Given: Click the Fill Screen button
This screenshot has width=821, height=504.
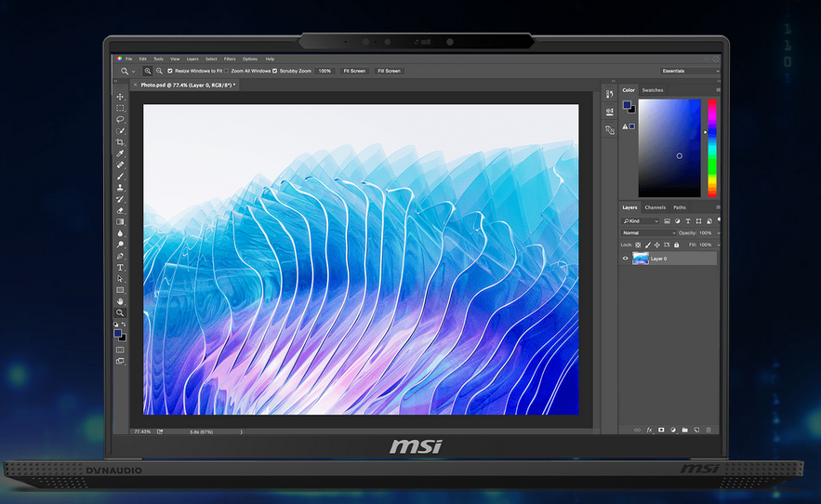Looking at the screenshot, I should (x=389, y=71).
